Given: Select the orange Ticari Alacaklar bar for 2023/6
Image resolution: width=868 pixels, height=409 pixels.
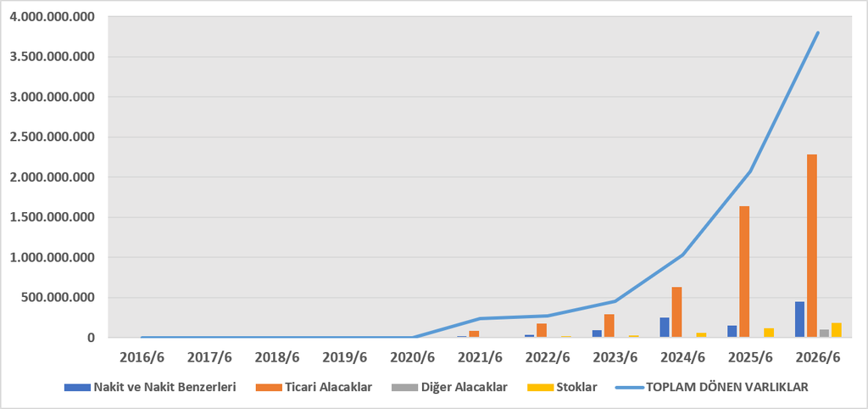Looking at the screenshot, I should tap(609, 325).
